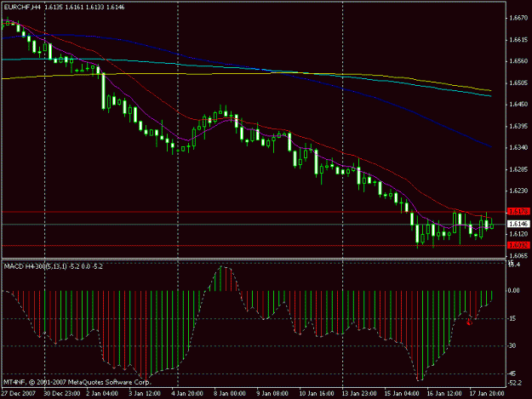Screen dimensions: 532x399
Task: Click the -30 MACD scale label
Action: coord(512,345)
